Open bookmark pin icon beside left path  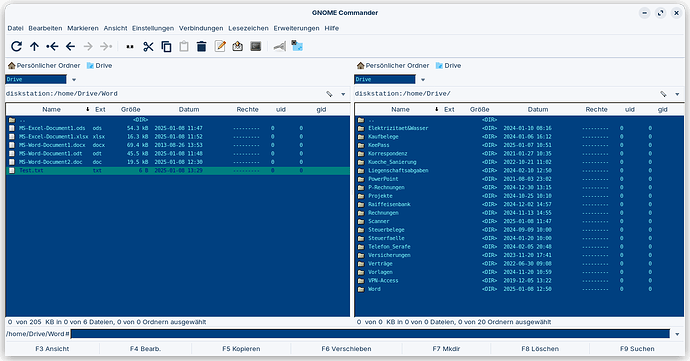329,94
